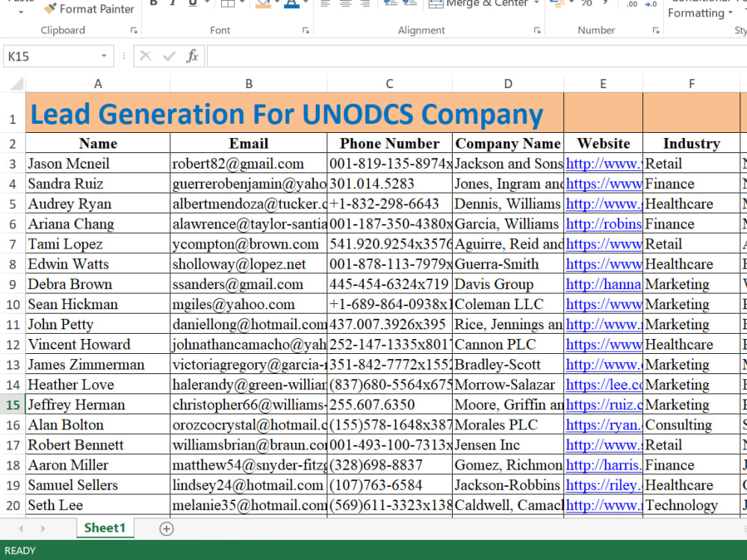Viewport: 747px width, 560px height.
Task: Click the Enter checkmark icon
Action: point(169,56)
